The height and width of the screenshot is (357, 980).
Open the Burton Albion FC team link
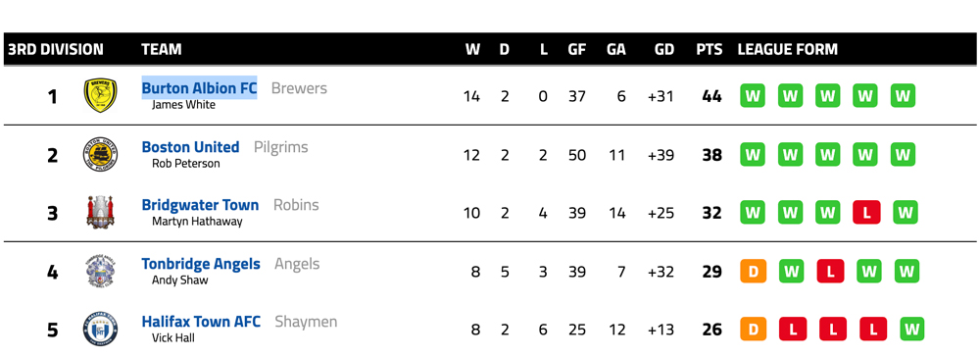[199, 88]
